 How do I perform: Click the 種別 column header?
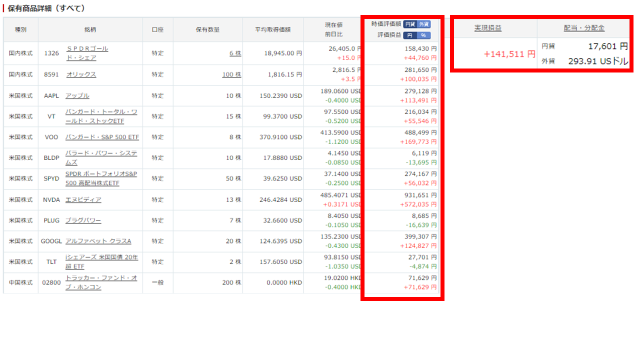click(21, 29)
